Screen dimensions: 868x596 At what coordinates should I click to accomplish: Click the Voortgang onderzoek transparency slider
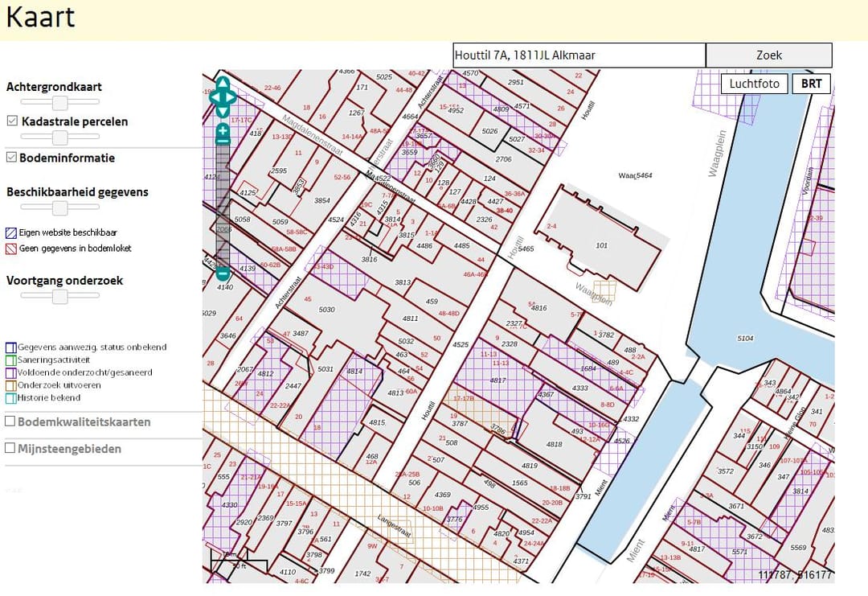coord(59,296)
